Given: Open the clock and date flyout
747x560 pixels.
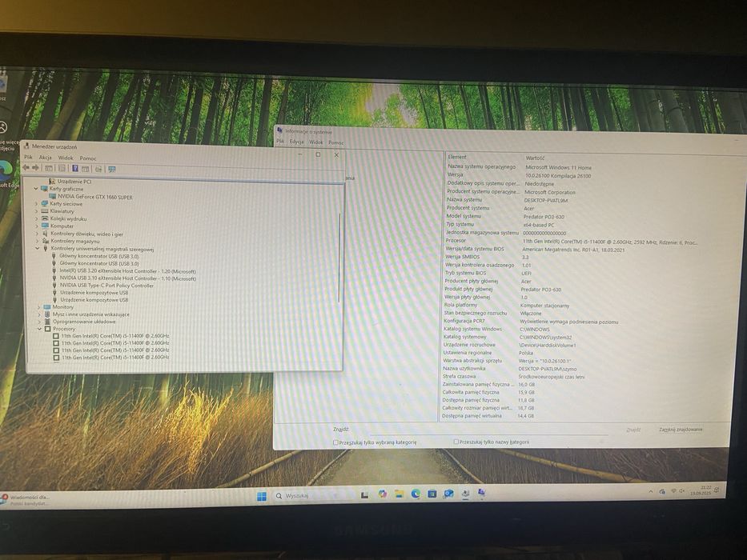Looking at the screenshot, I should pyautogui.click(x=701, y=490).
